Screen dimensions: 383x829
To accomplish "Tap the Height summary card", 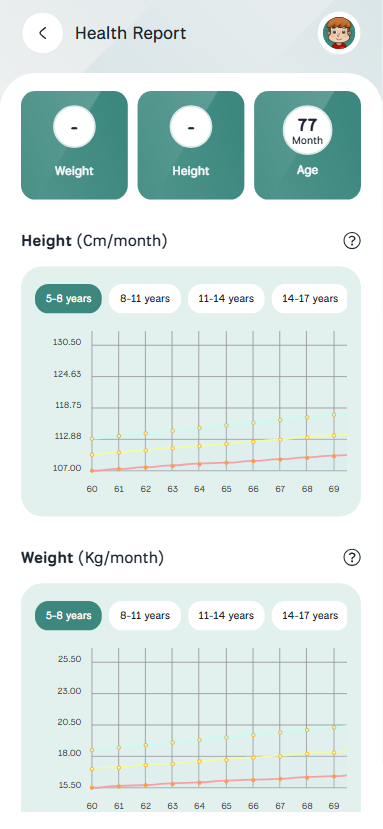I will 191,145.
